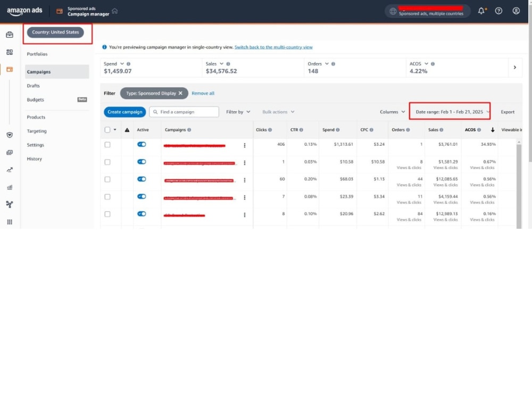Click the info icon on Campaigns column header
532x399 pixels.
pos(189,130)
